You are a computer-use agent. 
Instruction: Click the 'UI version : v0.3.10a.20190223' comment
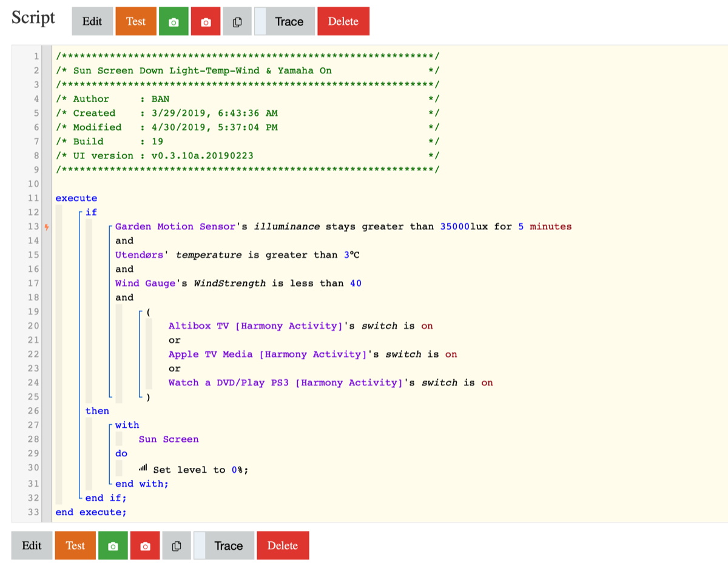[163, 155]
